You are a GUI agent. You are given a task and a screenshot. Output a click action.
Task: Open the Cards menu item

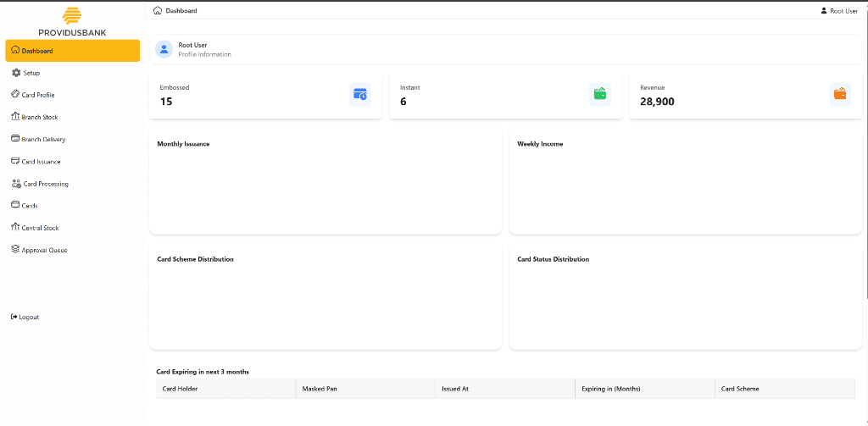[73, 205]
